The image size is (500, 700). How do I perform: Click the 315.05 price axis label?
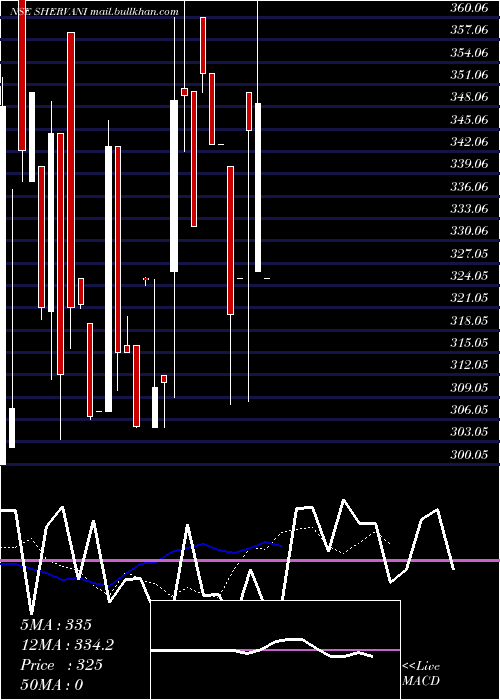point(468,342)
